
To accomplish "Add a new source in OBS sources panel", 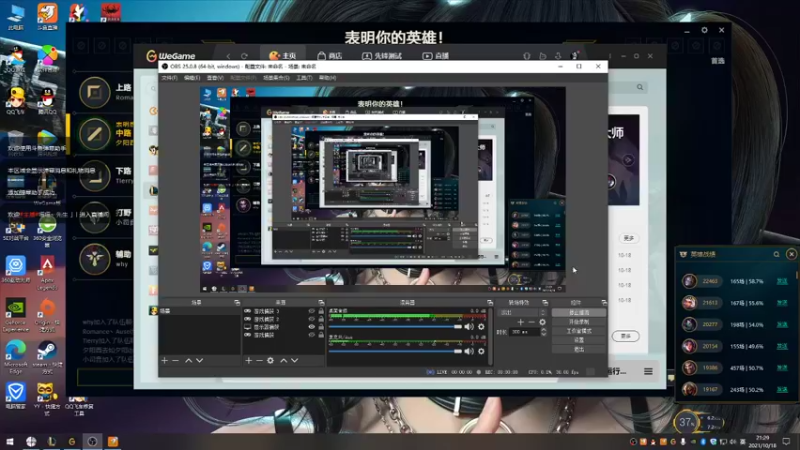I will (248, 360).
